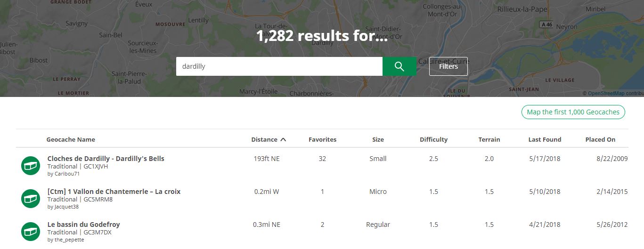The height and width of the screenshot is (249, 644).
Task: Sort results by Placed On column
Action: pos(600,139)
